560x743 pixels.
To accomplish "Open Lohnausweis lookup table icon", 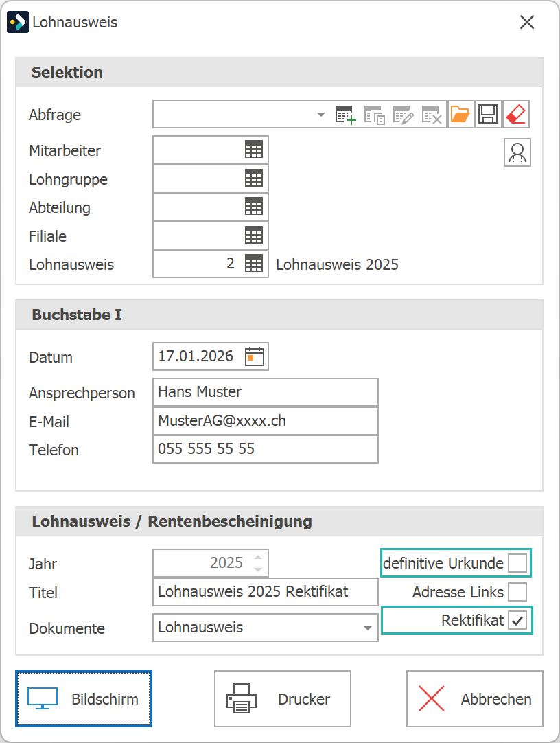I will [254, 264].
